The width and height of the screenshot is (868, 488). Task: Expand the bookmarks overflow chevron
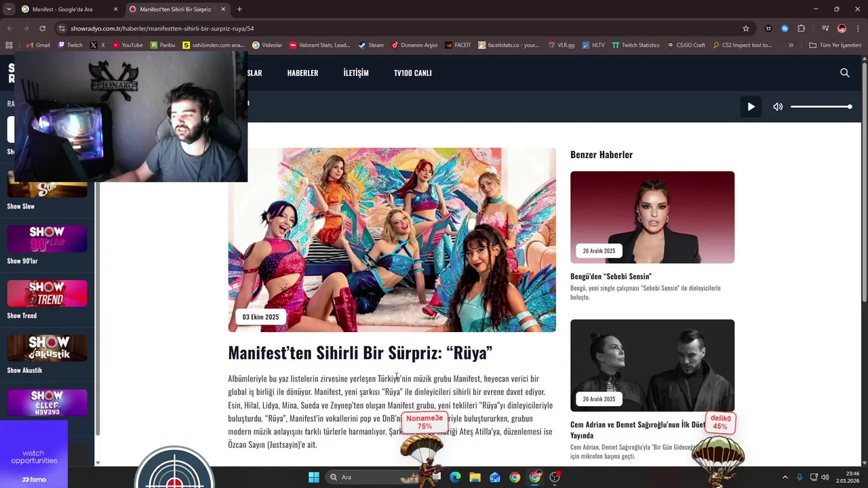point(791,45)
